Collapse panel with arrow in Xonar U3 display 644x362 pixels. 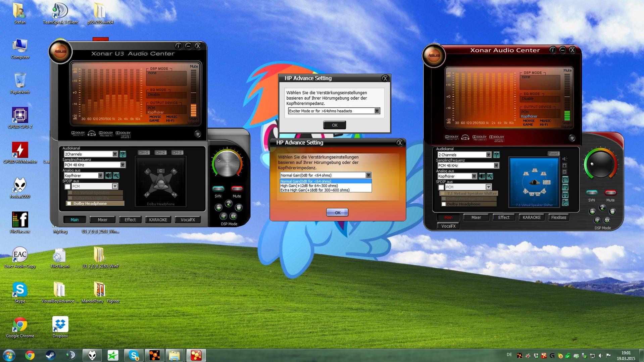(x=198, y=134)
